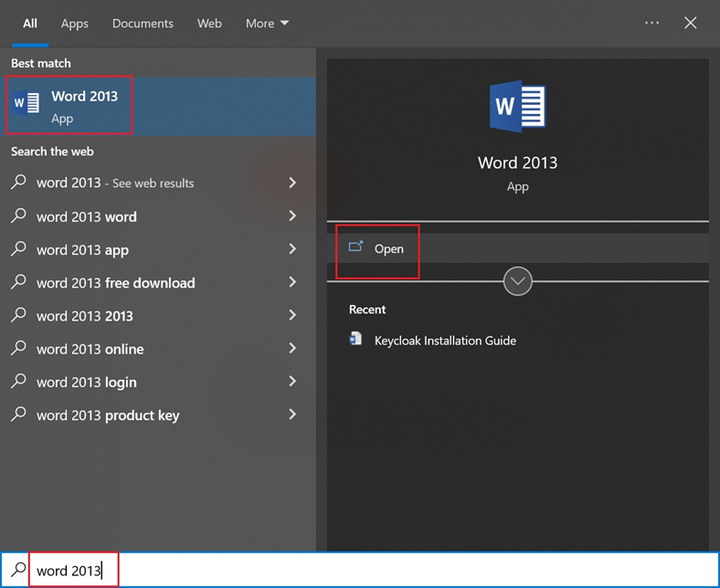720x588 pixels.
Task: Click search icon beside 'word 2013 online'
Action: pyautogui.click(x=18, y=347)
